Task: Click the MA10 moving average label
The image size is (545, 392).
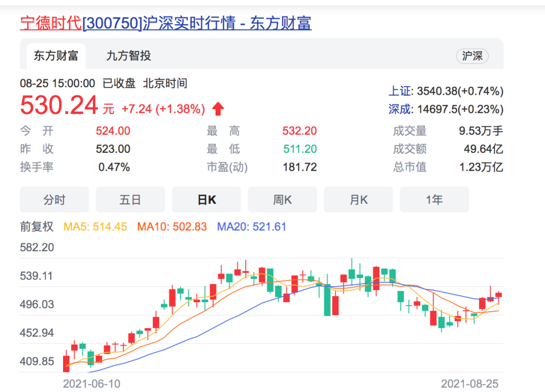Action: pyautogui.click(x=172, y=227)
